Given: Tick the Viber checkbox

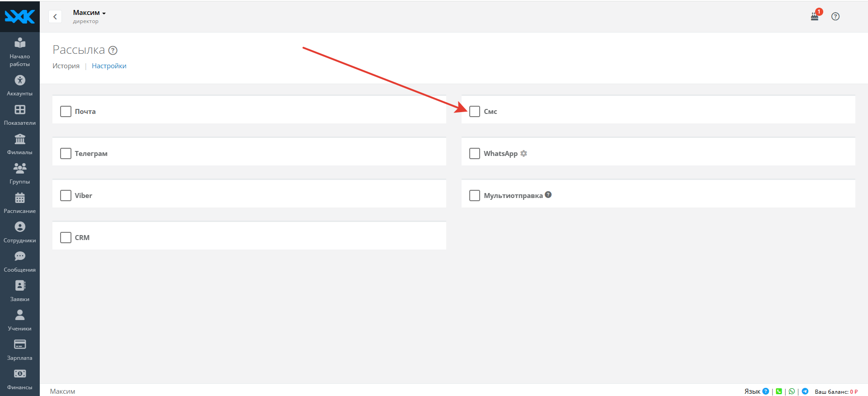Looking at the screenshot, I should point(66,195).
